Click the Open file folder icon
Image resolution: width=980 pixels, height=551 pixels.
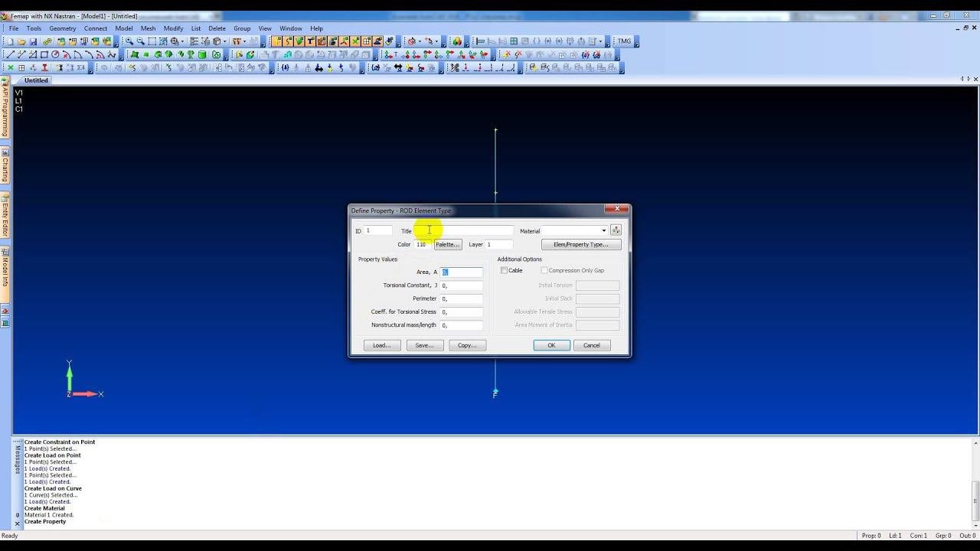(x=21, y=41)
